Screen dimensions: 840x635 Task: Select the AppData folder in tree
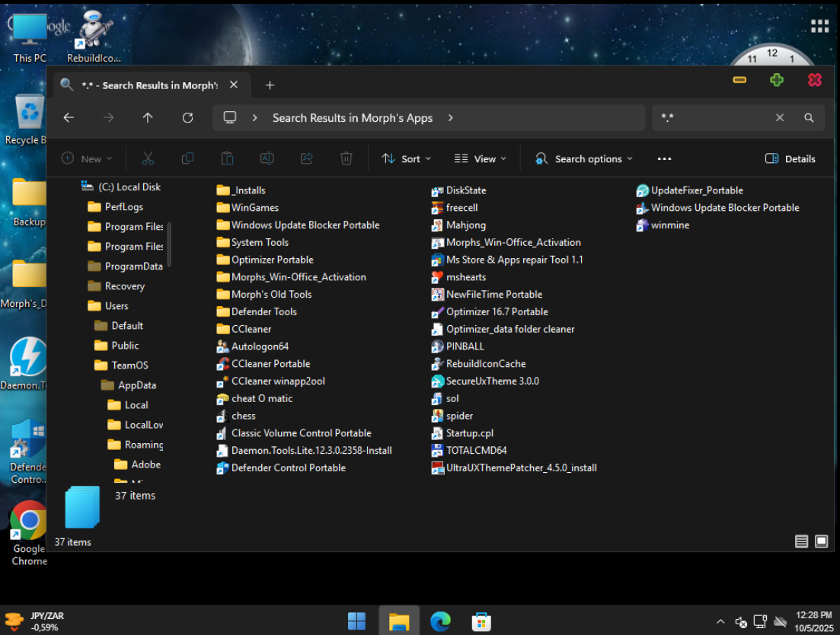tap(136, 385)
